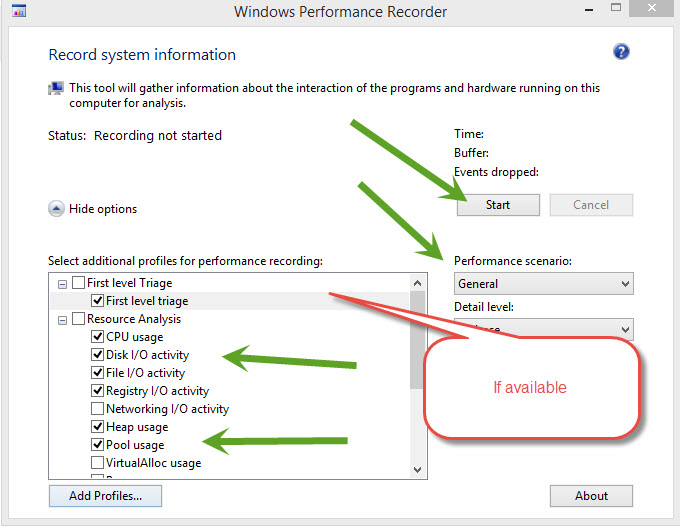
Task: Maximize the Windows Performance Recorder window
Action: pyautogui.click(x=616, y=7)
